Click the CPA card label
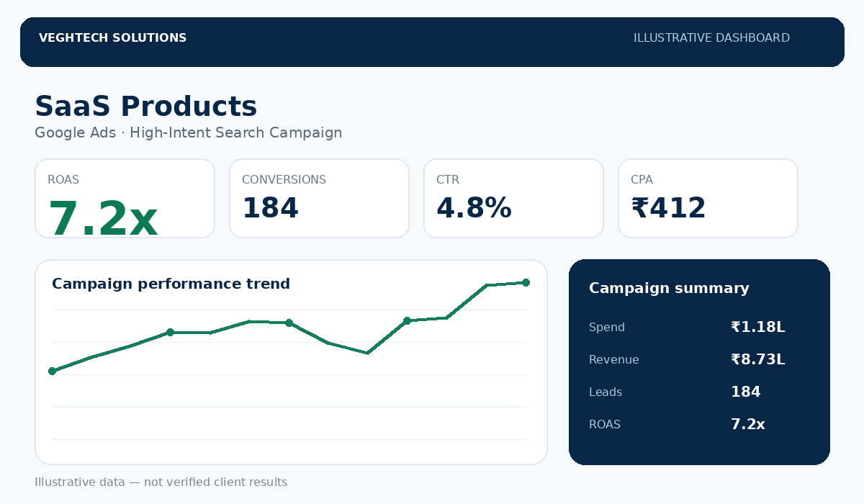 (x=642, y=180)
